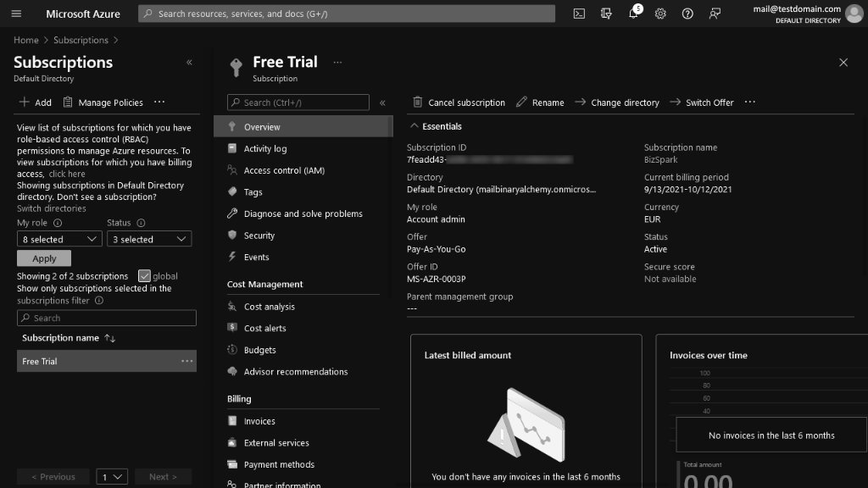The width and height of the screenshot is (868, 488).
Task: Click the Subscription ID value 7feadd43
Action: pos(489,160)
